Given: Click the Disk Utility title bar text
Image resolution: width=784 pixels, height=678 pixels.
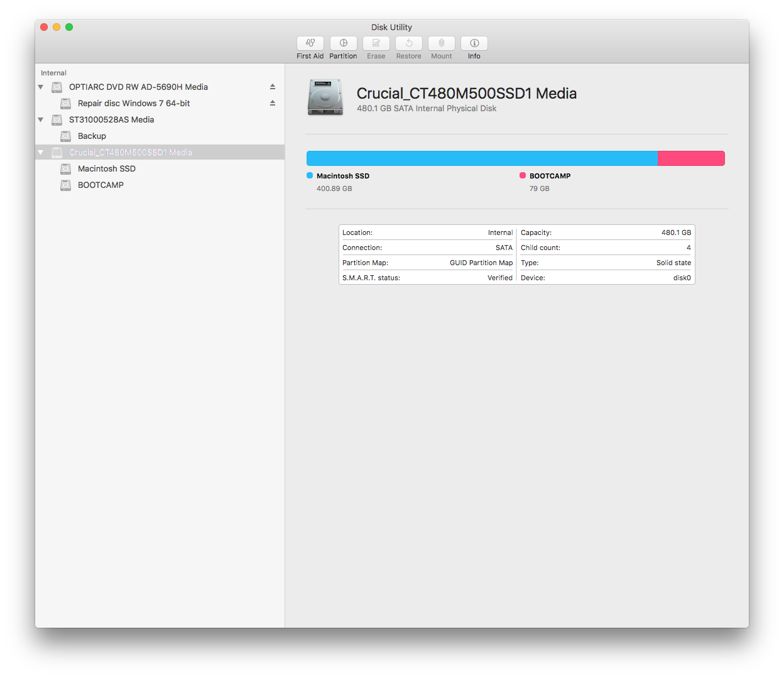Looking at the screenshot, I should (x=391, y=27).
